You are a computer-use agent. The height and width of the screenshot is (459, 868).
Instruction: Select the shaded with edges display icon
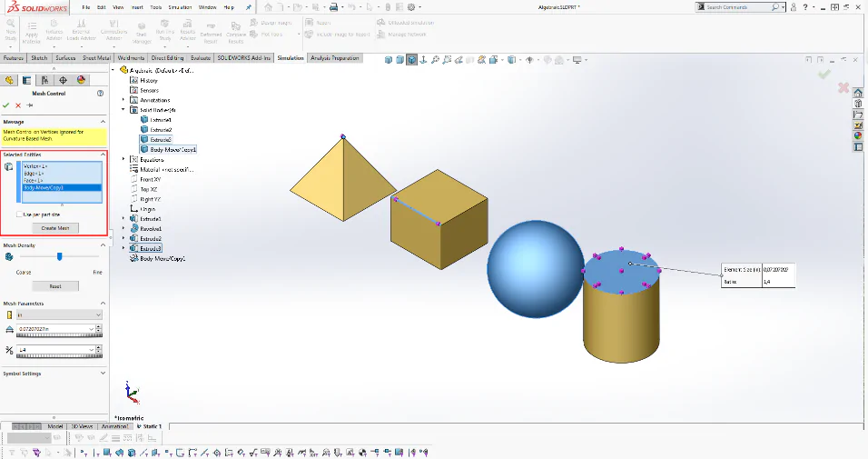411,60
